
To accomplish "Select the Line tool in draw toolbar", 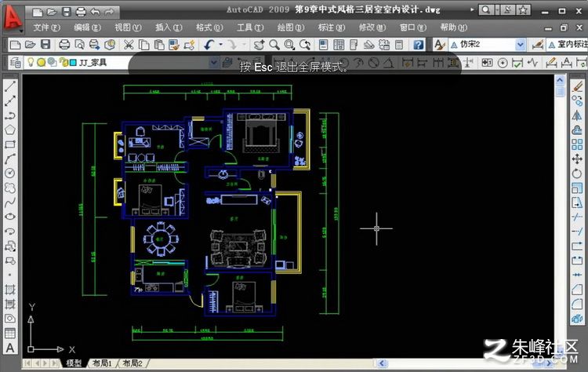I will tap(10, 86).
